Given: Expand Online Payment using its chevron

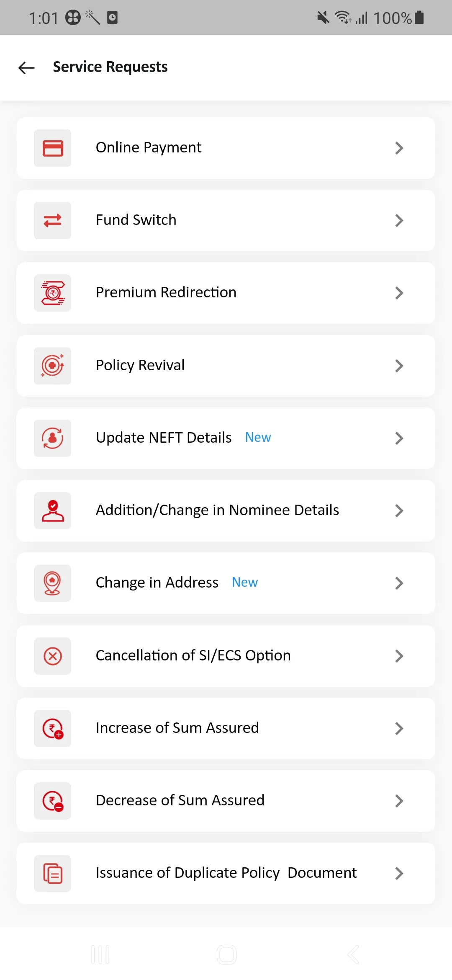Looking at the screenshot, I should (399, 148).
